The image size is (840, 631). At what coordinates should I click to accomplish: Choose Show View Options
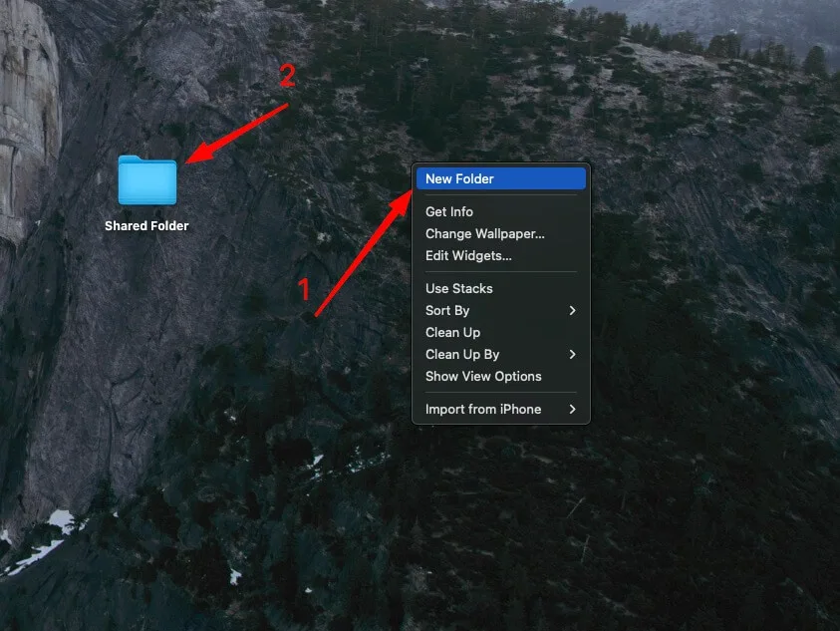click(501, 377)
